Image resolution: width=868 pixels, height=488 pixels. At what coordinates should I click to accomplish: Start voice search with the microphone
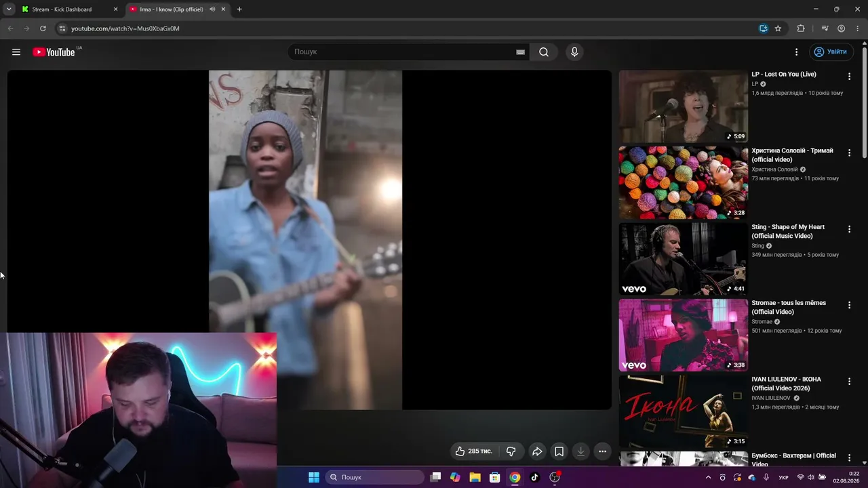click(574, 52)
